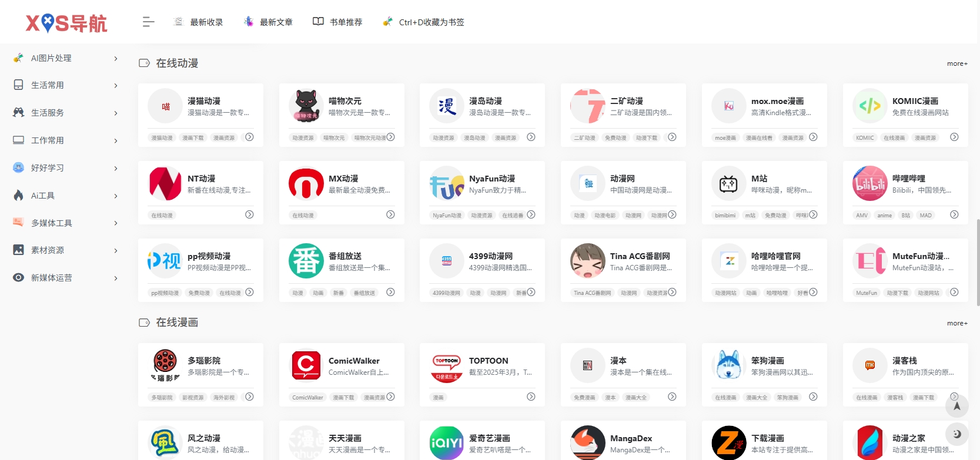Expand the 生活常用 sidebar chevron

pos(116,86)
